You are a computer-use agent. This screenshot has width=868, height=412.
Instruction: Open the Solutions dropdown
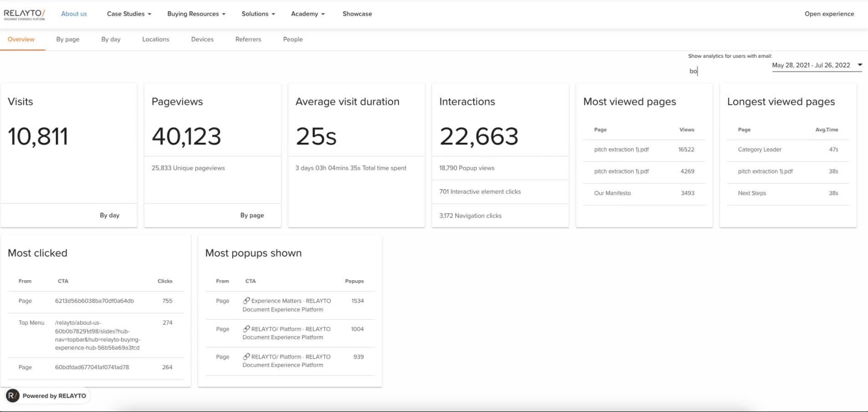pos(258,14)
